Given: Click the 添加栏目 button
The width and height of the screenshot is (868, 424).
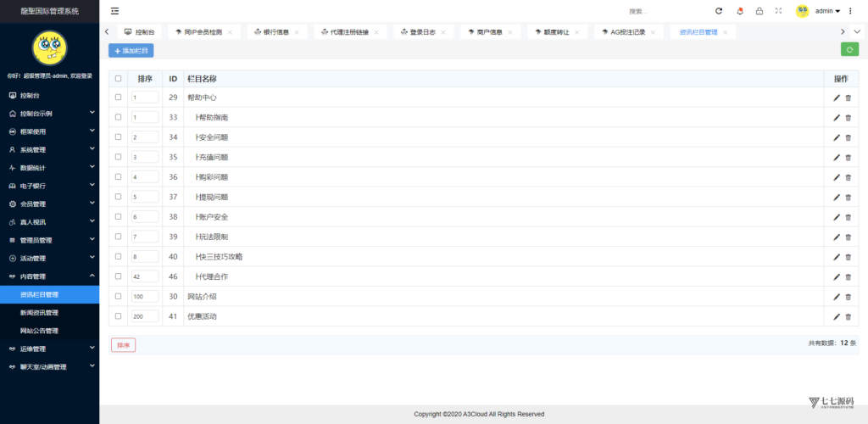Looking at the screenshot, I should click(131, 51).
